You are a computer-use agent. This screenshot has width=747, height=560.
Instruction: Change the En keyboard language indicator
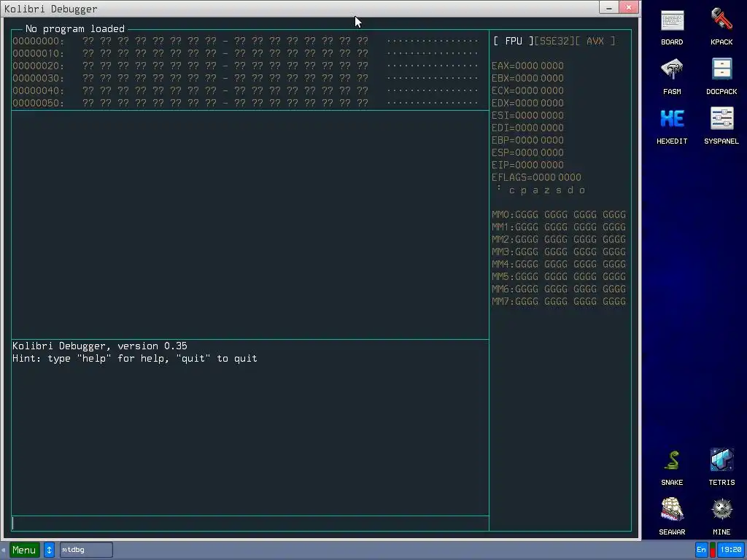point(701,550)
